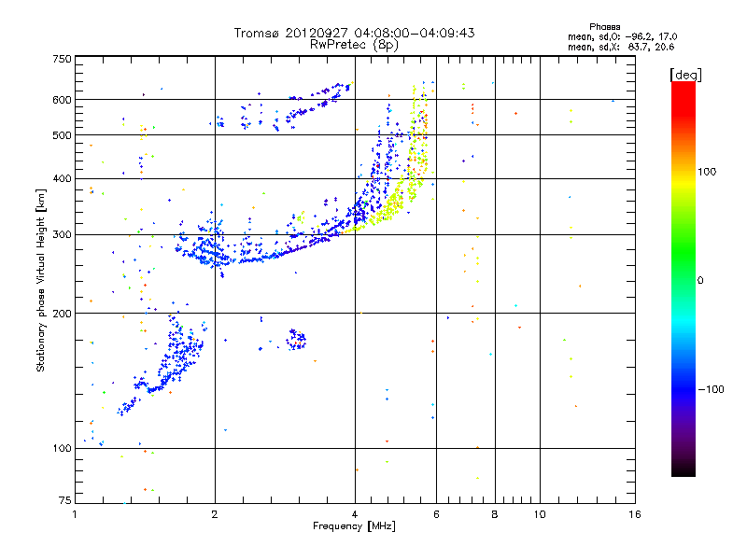The height and width of the screenshot is (560, 747).
Task: Click the colorbar label '0'
Action: coord(700,281)
